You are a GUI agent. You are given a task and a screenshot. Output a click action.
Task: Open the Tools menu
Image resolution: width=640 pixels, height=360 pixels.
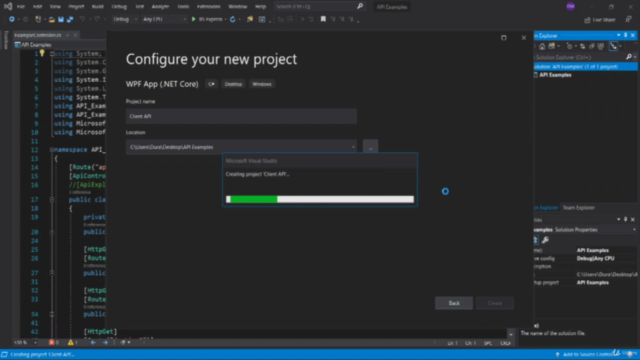coord(183,7)
